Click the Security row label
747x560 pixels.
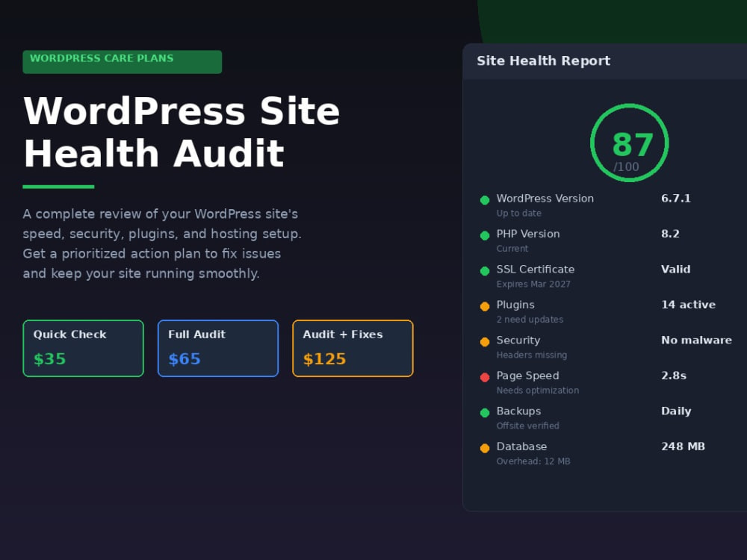(518, 340)
